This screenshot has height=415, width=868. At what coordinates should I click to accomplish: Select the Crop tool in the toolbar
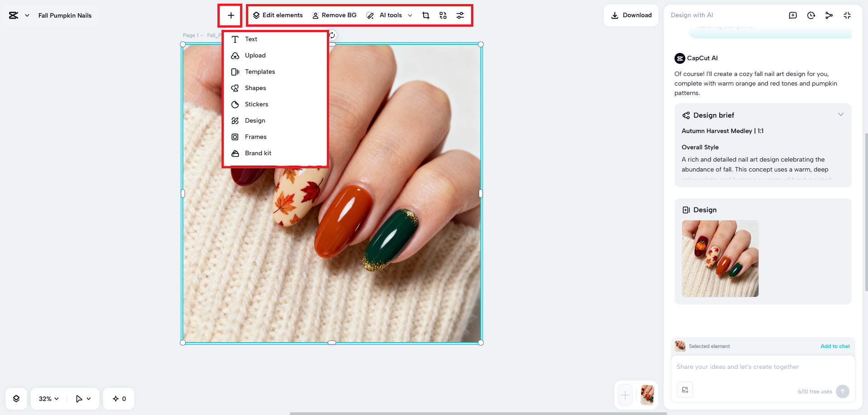point(425,15)
